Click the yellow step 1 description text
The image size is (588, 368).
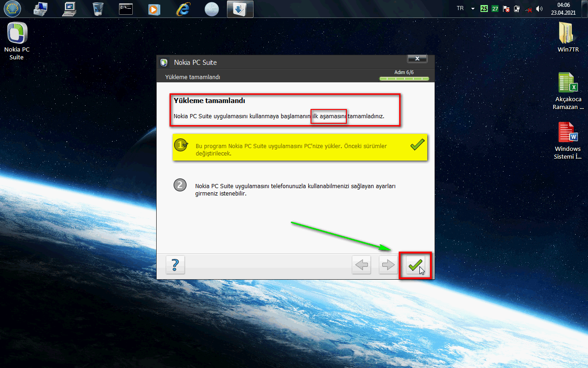point(291,149)
